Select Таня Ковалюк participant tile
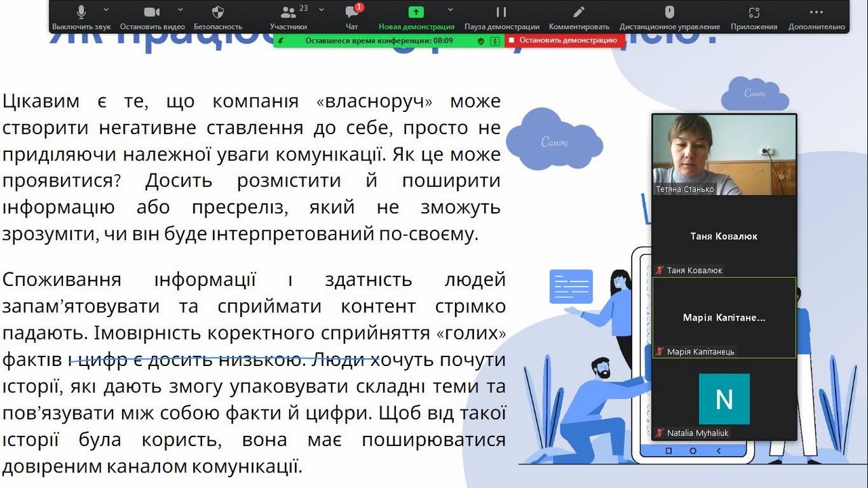868x488 pixels. tap(724, 236)
